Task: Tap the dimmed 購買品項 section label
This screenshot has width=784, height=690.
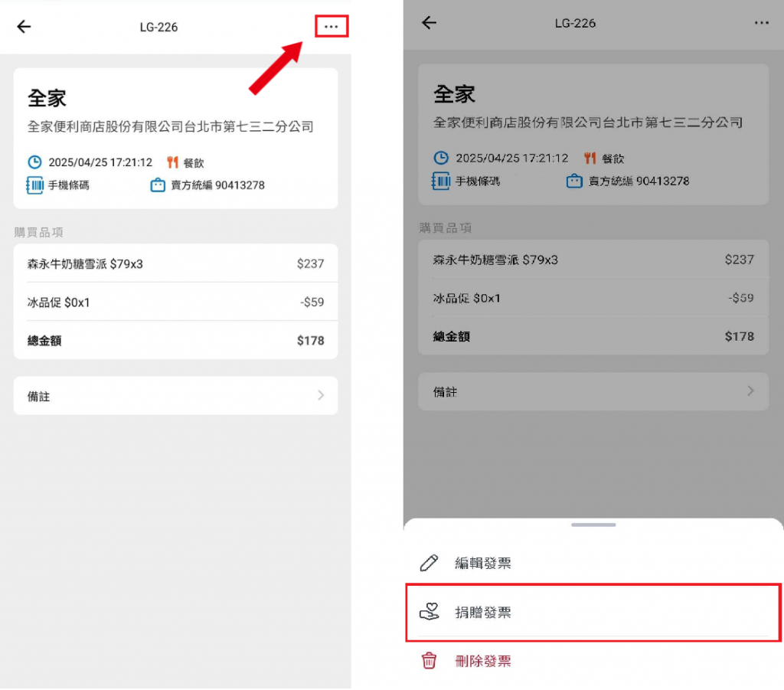Action: [445, 228]
